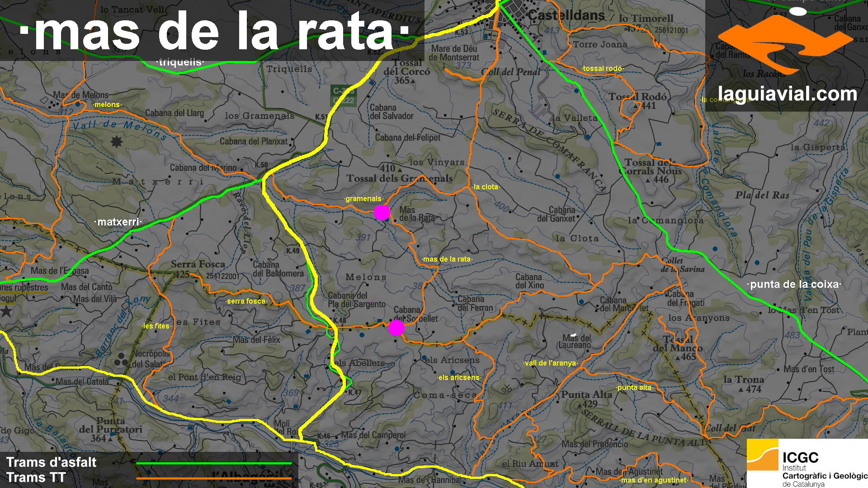Click the eight-pointed star symbol in Vall de Melons
The height and width of the screenshot is (488, 868).
coord(117,142)
